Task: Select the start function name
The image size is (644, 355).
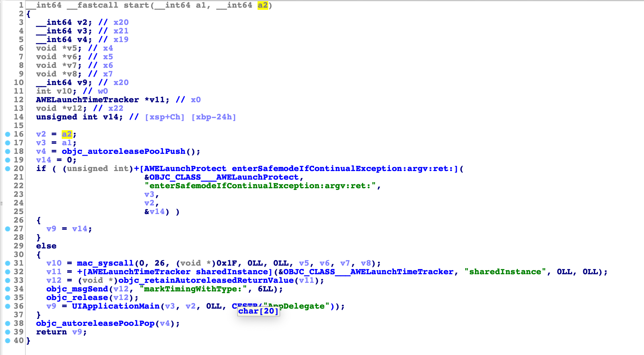Action: 136,5
